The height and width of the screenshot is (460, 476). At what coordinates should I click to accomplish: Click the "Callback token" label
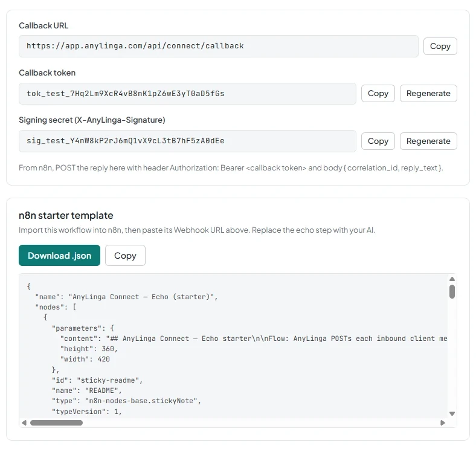pyautogui.click(x=47, y=73)
